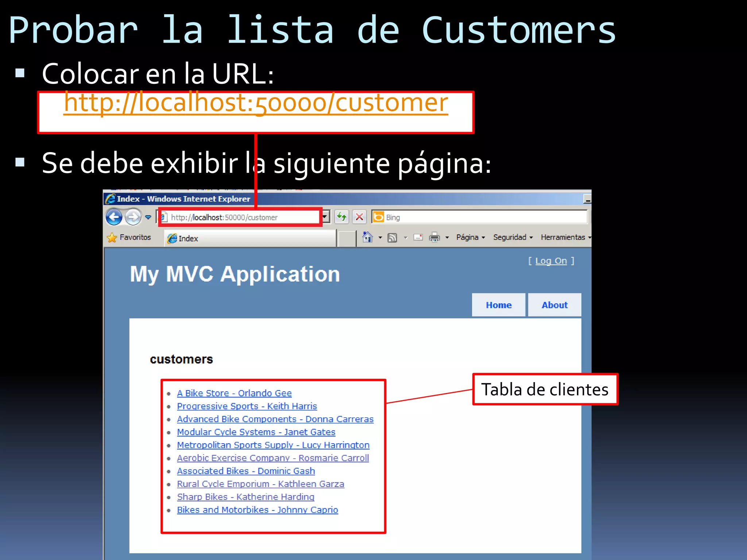Image resolution: width=747 pixels, height=560 pixels.
Task: Click the browser Forward arrow button
Action: click(133, 217)
